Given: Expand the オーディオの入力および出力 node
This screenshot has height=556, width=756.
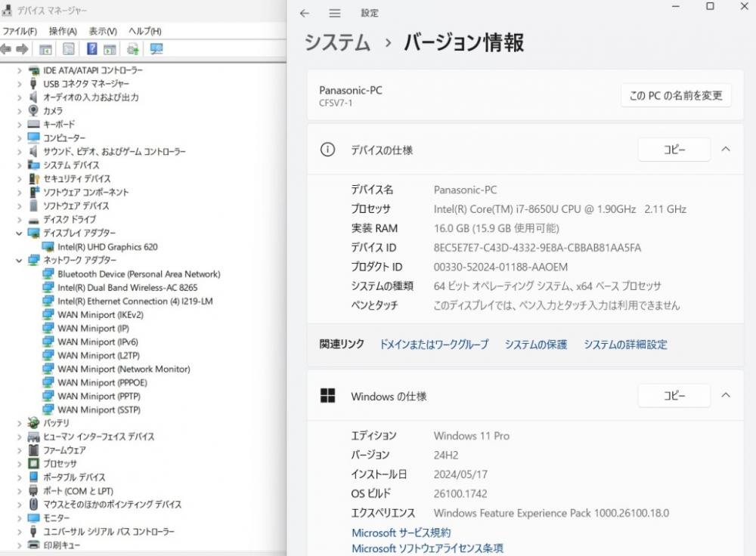Looking at the screenshot, I should 20,97.
